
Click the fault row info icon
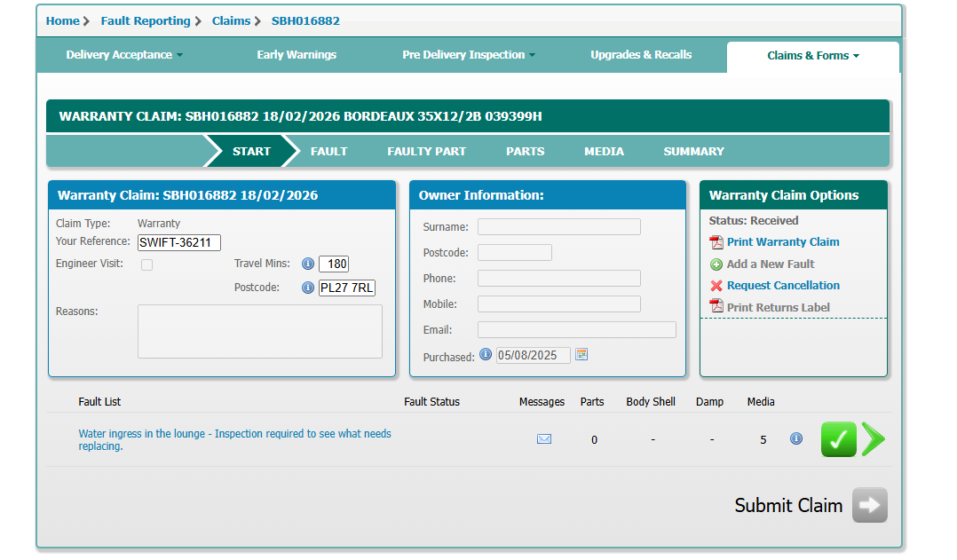(x=796, y=438)
